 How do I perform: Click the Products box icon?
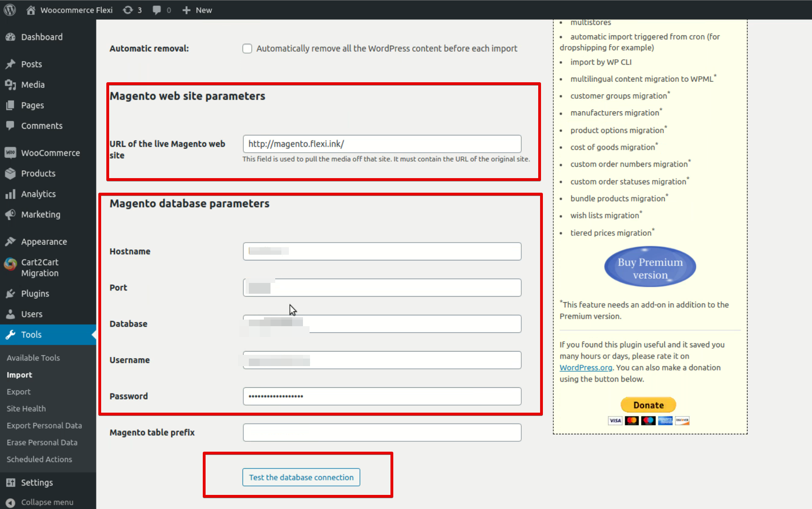[x=10, y=173]
